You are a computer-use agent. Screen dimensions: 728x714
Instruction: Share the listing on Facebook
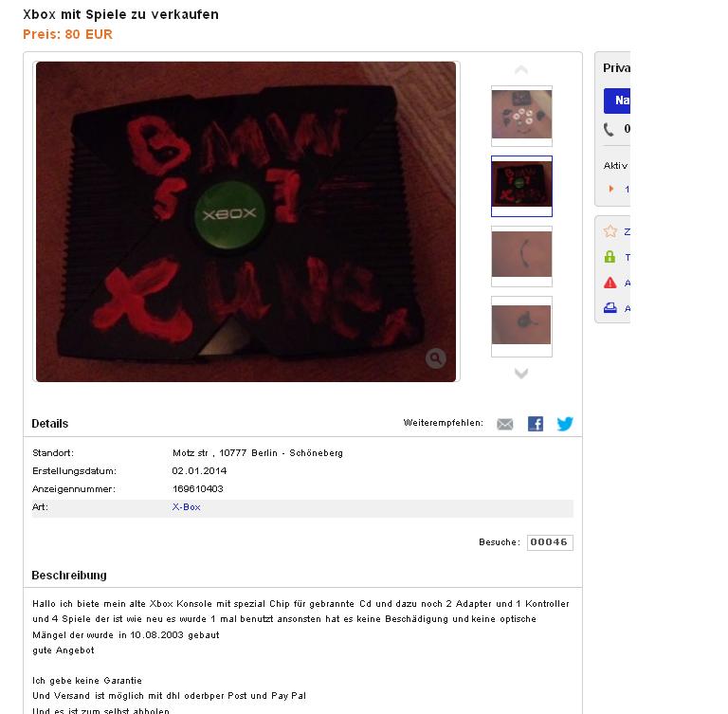click(x=536, y=424)
